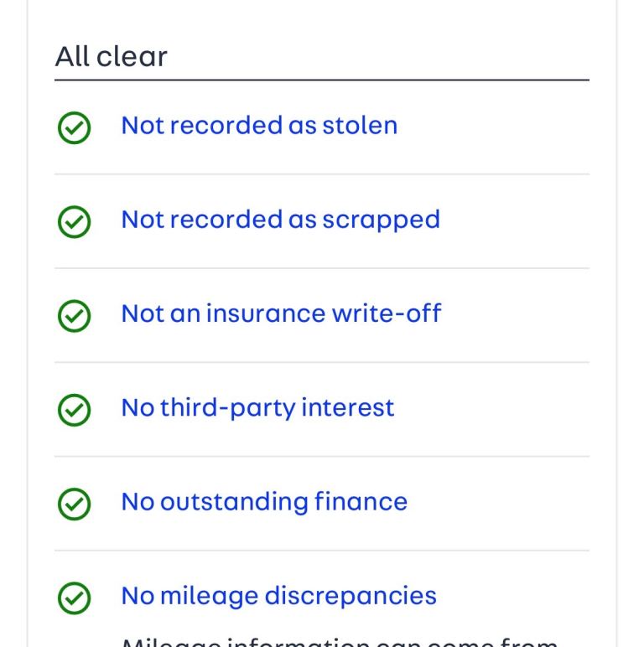Screen dimensions: 644x647
Task: Open the No outstanding finance link
Action: coord(264,503)
